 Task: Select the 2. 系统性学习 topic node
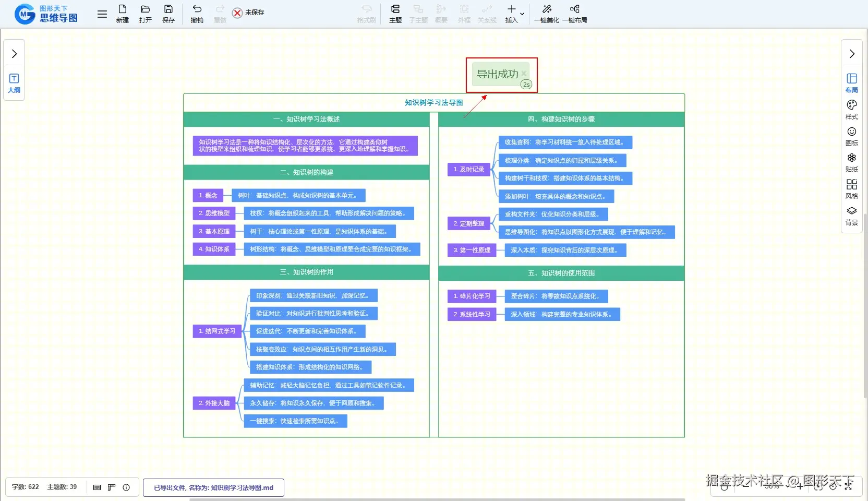click(472, 315)
